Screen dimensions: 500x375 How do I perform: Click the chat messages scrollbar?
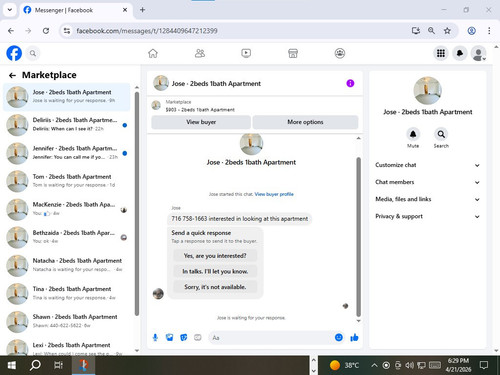pos(359,237)
